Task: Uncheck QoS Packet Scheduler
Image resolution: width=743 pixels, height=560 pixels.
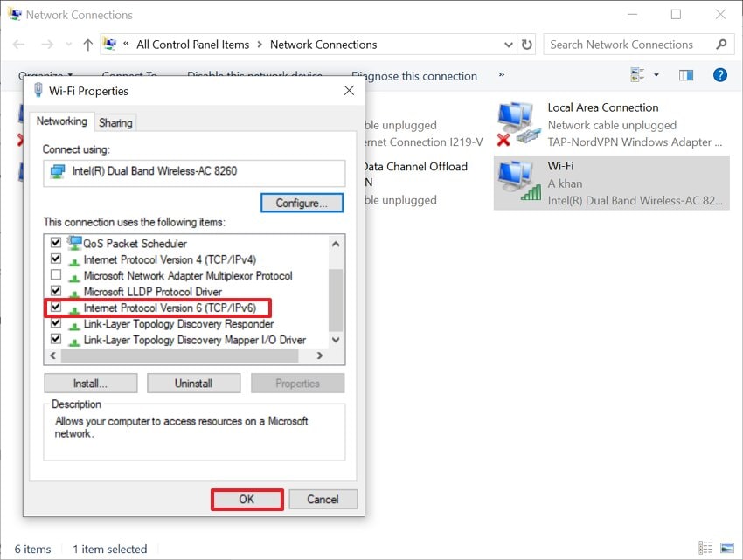Action: 56,243
